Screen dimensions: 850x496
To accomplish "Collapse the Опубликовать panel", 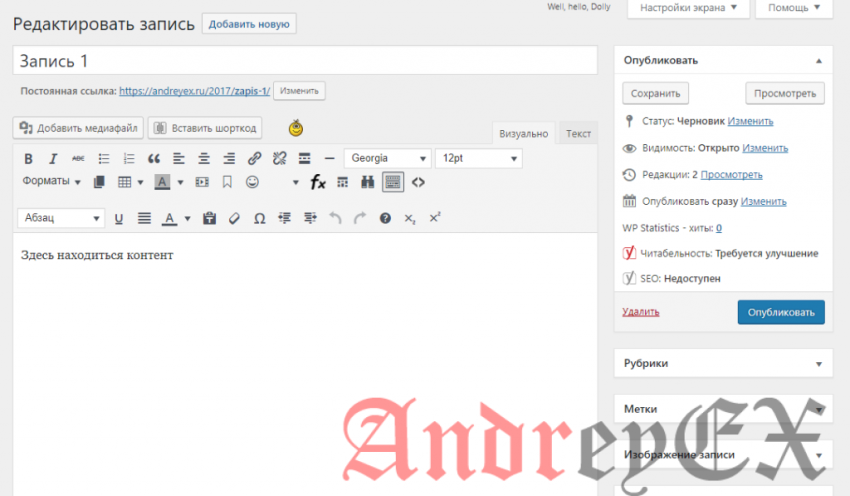I will point(819,61).
